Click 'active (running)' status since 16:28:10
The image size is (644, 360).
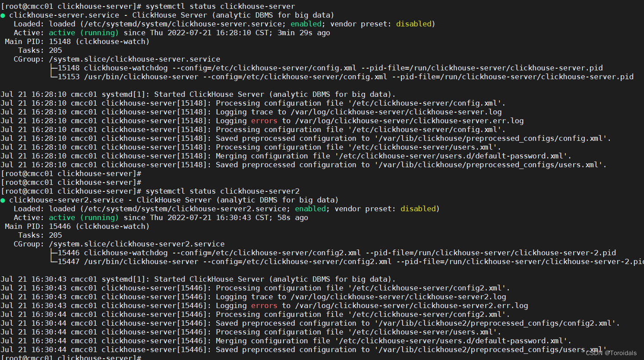click(x=84, y=33)
